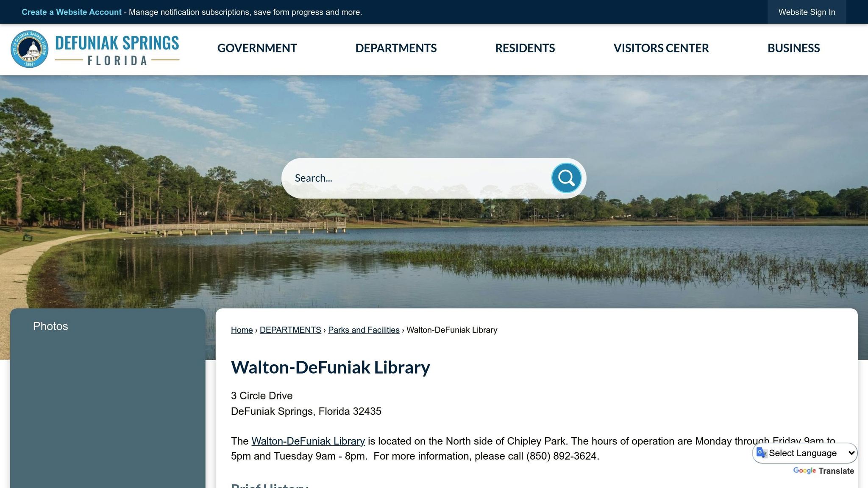Viewport: 868px width, 488px height.
Task: Click the Create a Website Account link
Action: (71, 12)
